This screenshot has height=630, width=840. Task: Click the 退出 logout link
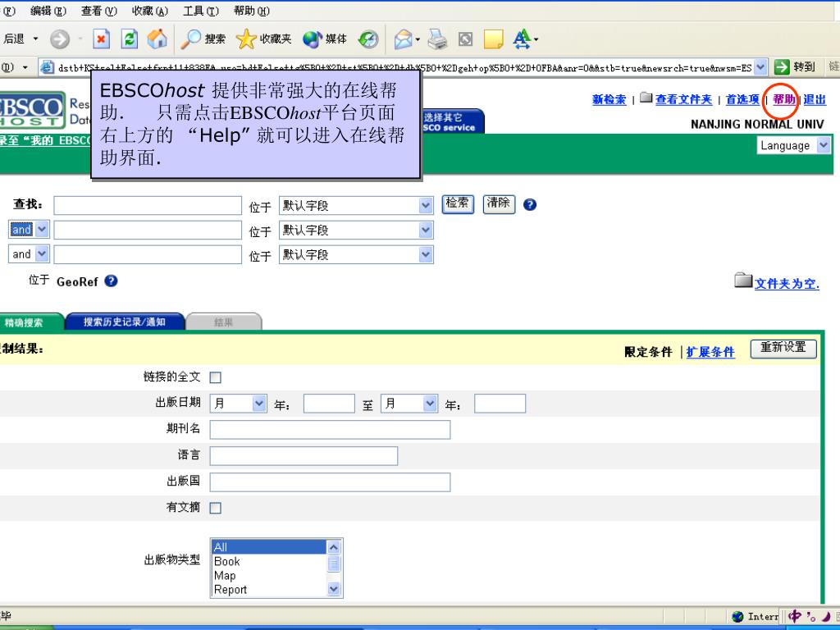pos(815,99)
